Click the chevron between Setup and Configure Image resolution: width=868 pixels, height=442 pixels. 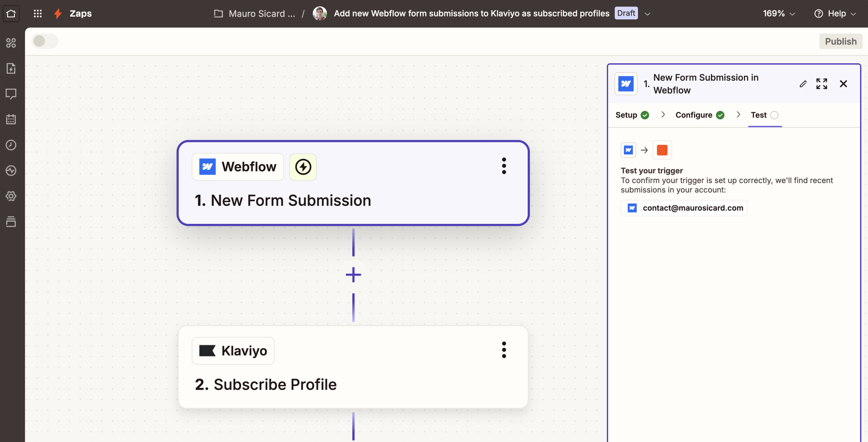(663, 115)
